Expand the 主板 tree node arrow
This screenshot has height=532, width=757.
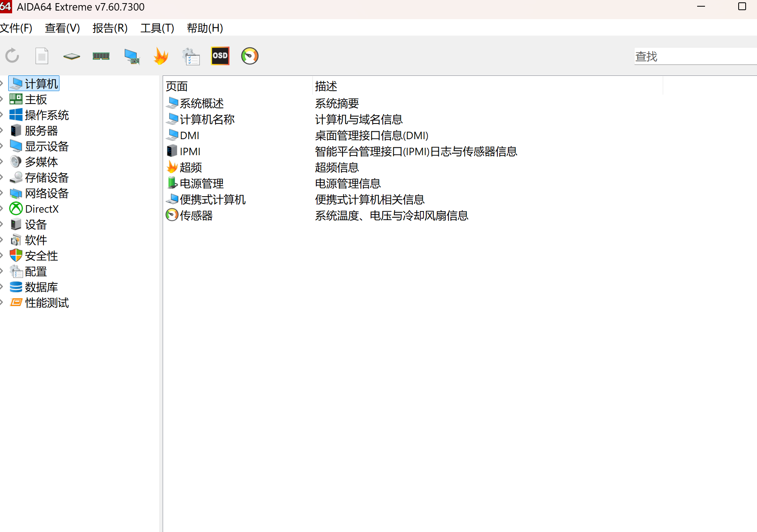click(x=2, y=99)
